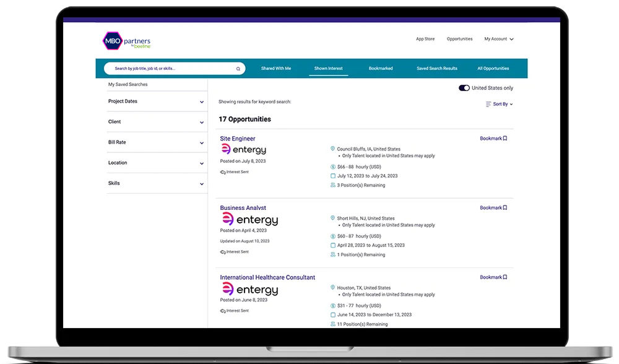The image size is (619, 364).
Task: Open the Site Engineer job title link
Action: [238, 139]
